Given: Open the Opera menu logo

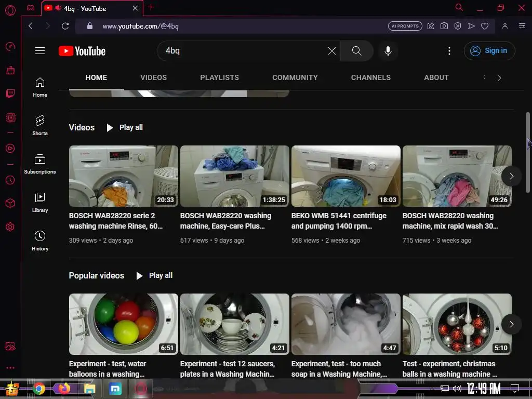Looking at the screenshot, I should pyautogui.click(x=10, y=10).
